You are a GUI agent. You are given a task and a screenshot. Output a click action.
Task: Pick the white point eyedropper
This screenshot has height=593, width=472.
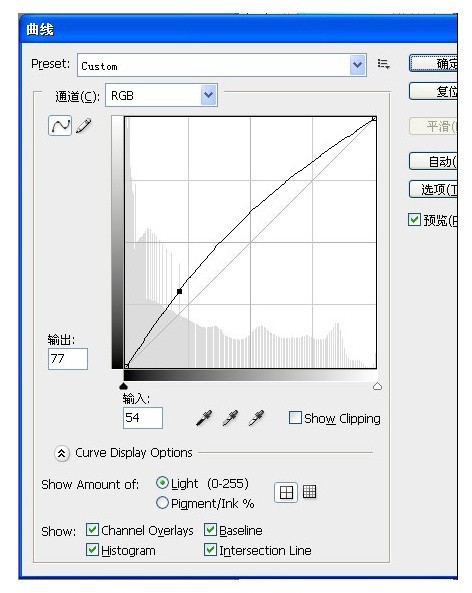click(x=256, y=418)
